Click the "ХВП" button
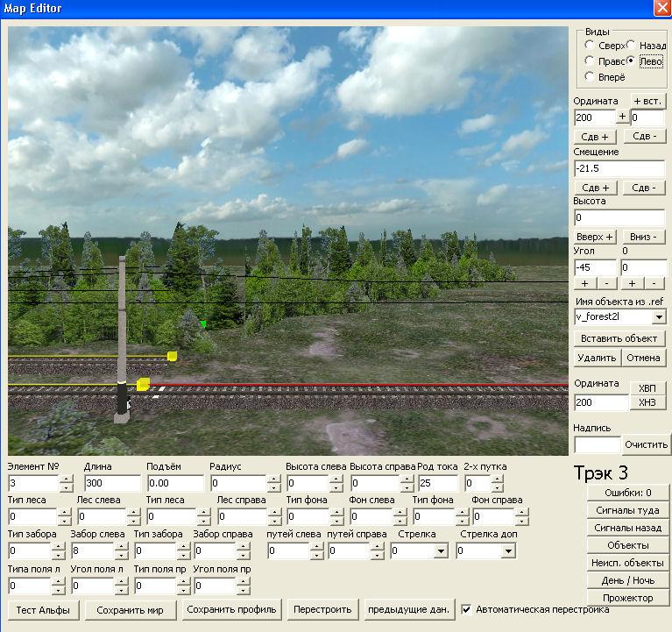Screen dimensions: 672x632 (x=647, y=388)
